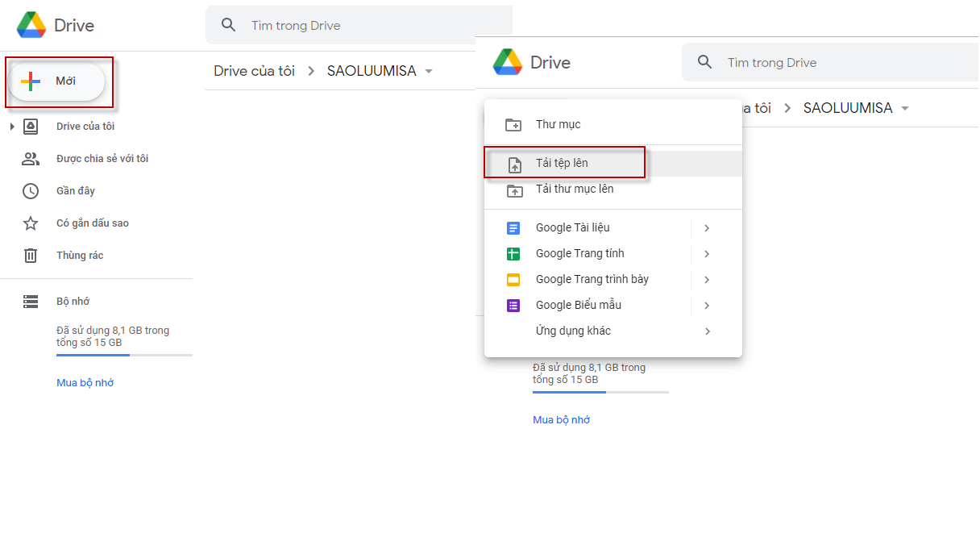Click the Drive wordmark text in left window

[x=74, y=26]
